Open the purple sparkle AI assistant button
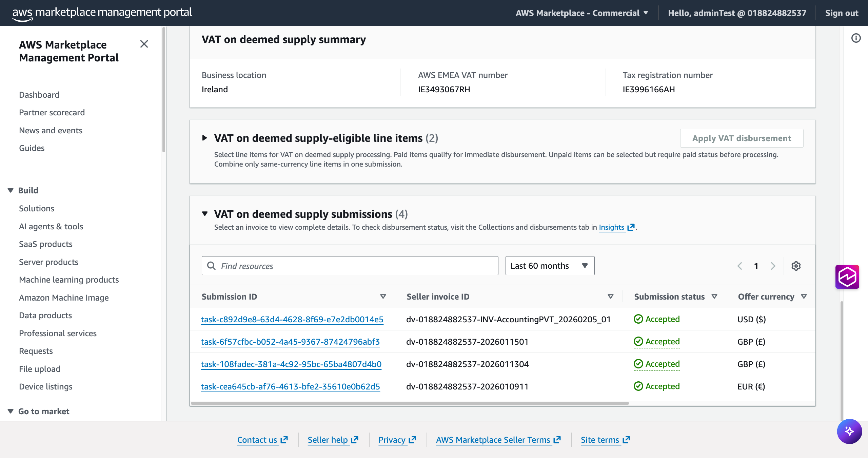 (849, 431)
